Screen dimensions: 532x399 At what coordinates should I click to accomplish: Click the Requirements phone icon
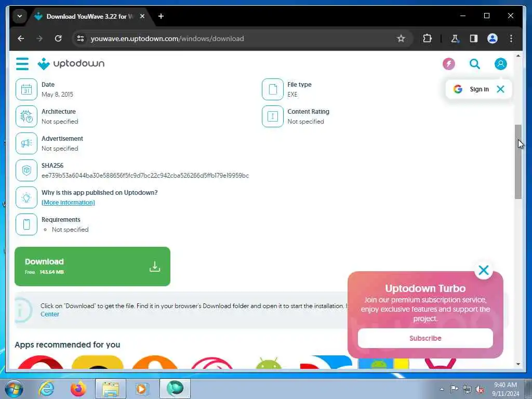(x=26, y=224)
